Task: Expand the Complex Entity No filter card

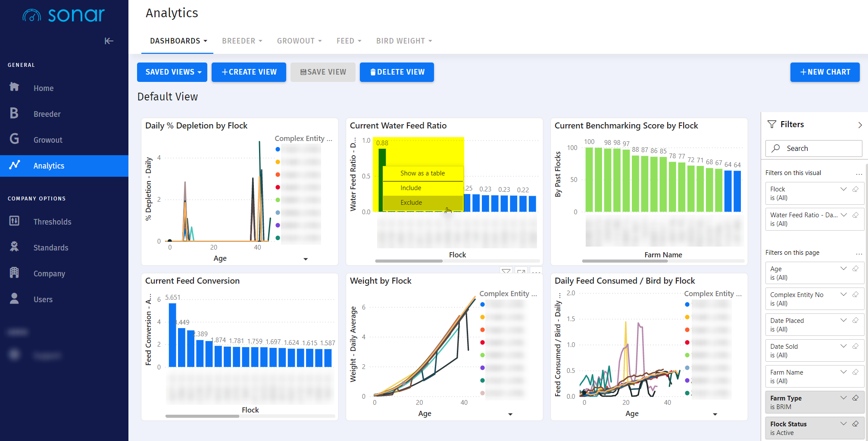Action: 843,294
